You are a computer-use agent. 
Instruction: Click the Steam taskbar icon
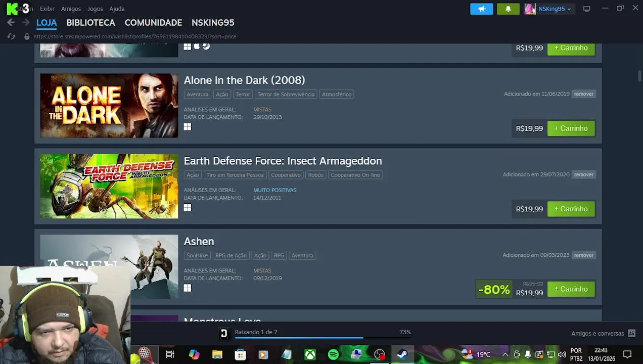402,354
